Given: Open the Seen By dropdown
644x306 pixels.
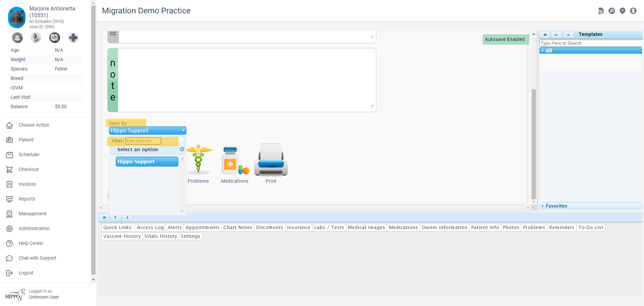Looking at the screenshot, I should click(148, 130).
